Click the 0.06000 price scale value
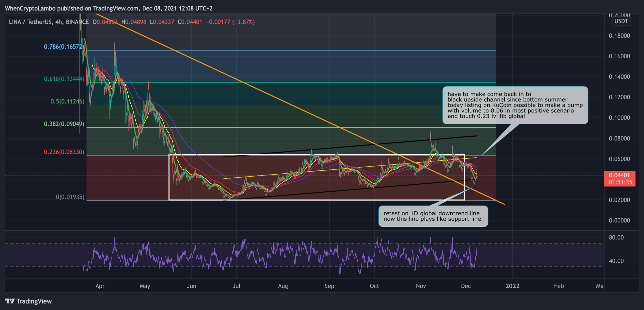Screen dimensions: 644x310 (x=619, y=159)
